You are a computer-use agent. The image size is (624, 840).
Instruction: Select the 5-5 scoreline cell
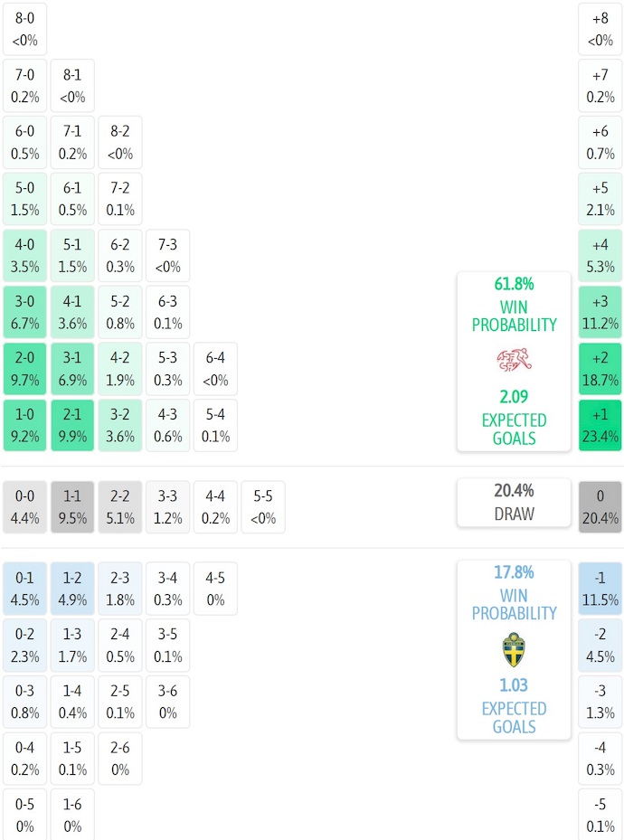(262, 507)
